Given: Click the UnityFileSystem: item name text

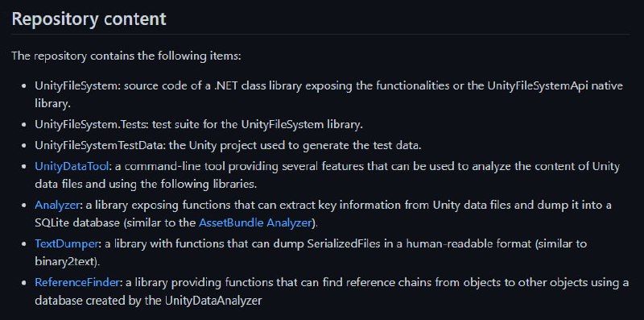Looking at the screenshot, I should [x=78, y=86].
